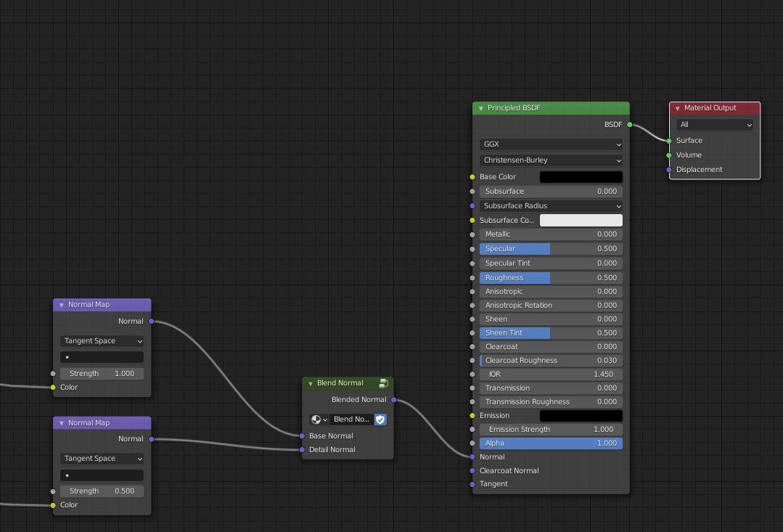783x532 pixels.
Task: Click the Detail Normal input socket
Action: point(302,450)
